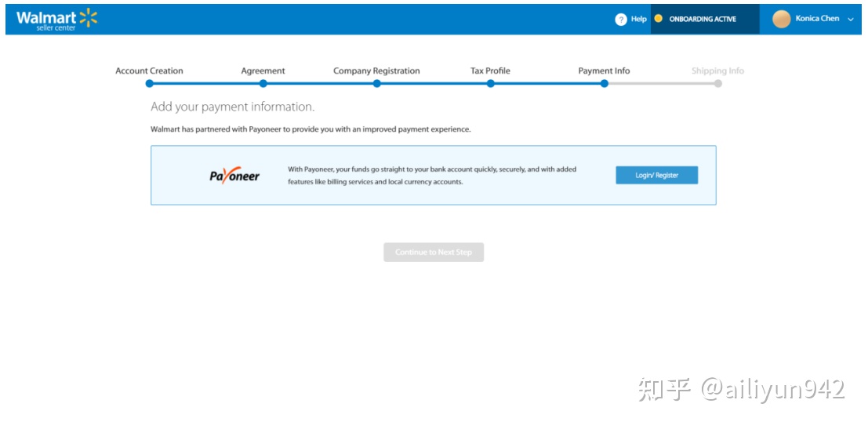Click the Company Registration progress dot
The image size is (868, 429).
(377, 84)
